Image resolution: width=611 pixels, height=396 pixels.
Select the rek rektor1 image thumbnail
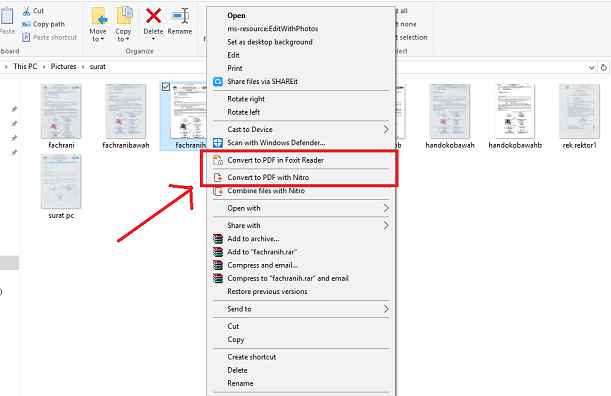(x=579, y=111)
